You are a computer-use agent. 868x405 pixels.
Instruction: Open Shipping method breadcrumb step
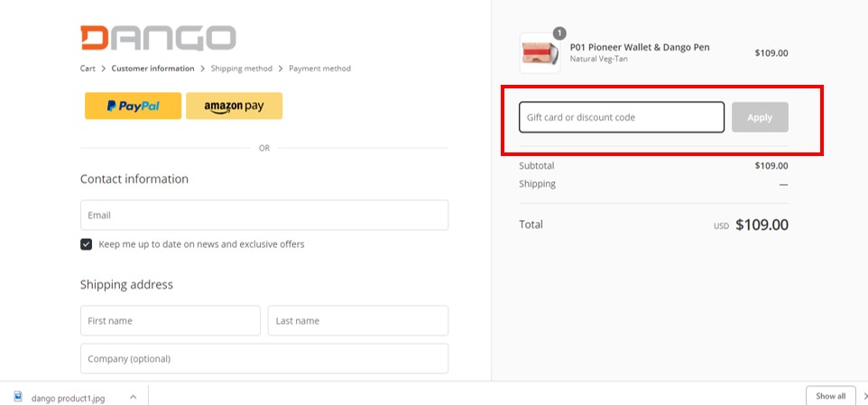point(241,69)
